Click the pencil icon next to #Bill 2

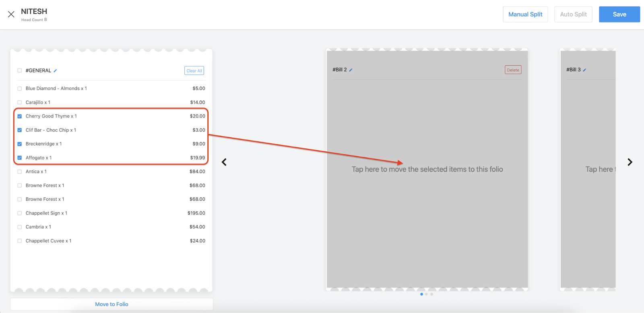pyautogui.click(x=351, y=70)
